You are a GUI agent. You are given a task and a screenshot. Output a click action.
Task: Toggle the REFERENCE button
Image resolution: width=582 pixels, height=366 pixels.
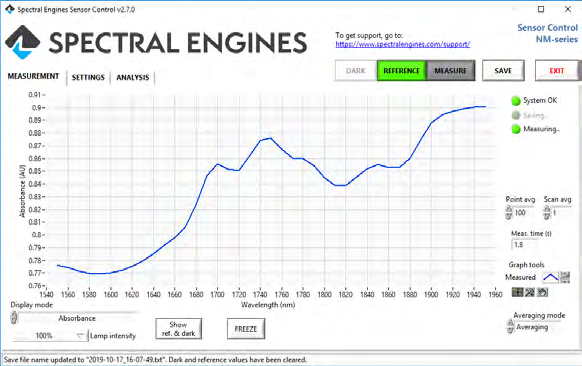tap(402, 71)
